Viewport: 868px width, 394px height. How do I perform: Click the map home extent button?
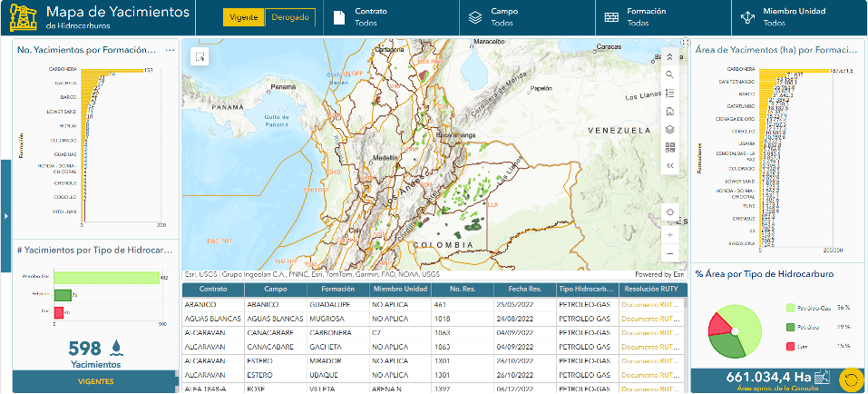[x=669, y=111]
